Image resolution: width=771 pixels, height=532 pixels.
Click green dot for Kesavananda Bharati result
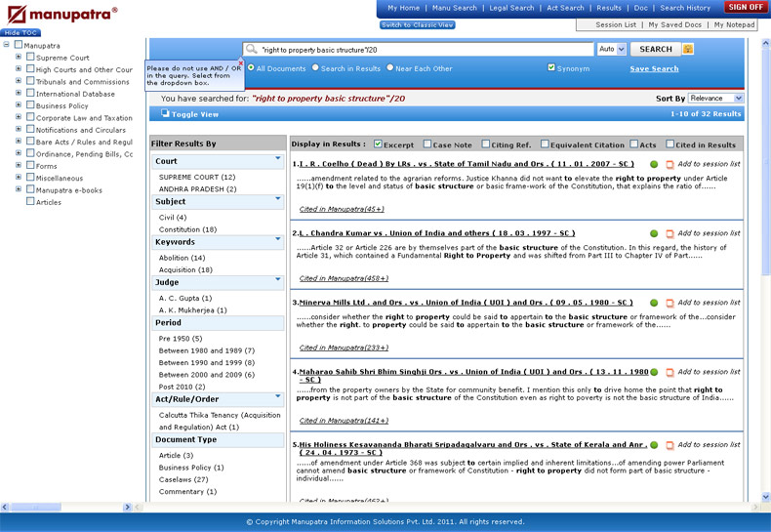point(654,445)
